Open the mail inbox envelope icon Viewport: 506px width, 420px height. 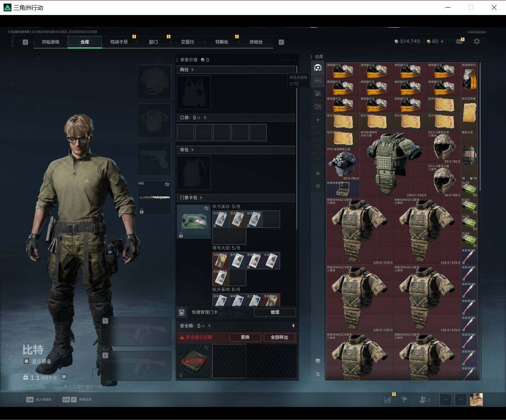(x=459, y=41)
